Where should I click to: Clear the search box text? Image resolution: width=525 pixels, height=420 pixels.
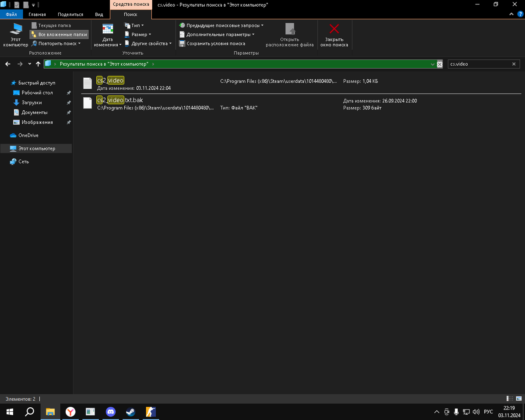pos(514,64)
